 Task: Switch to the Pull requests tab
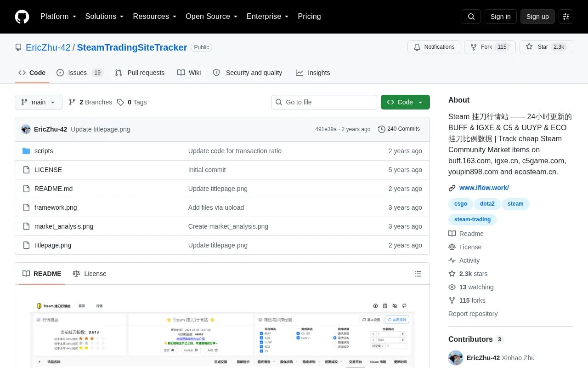(x=140, y=73)
